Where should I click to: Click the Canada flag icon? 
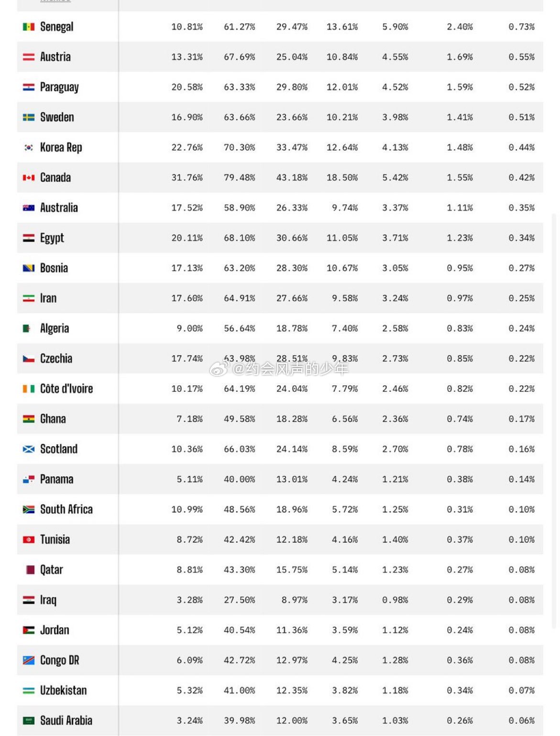[x=29, y=177]
